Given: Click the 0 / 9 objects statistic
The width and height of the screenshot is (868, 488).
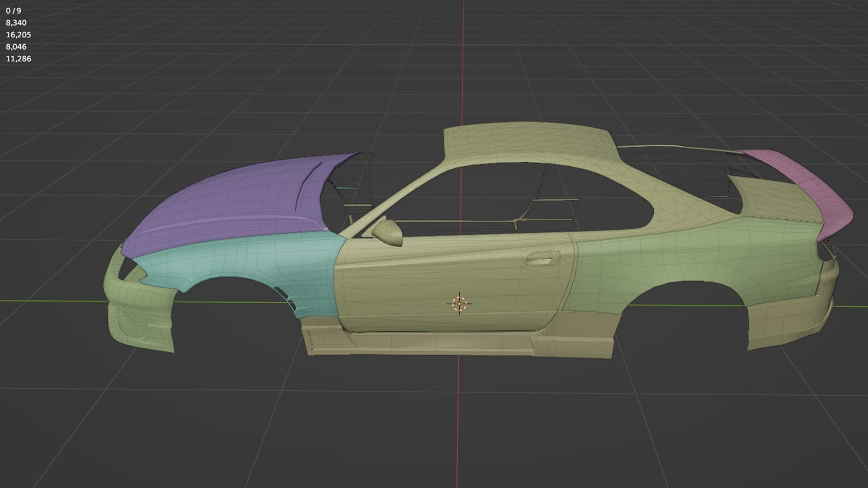Looking at the screenshot, I should click(x=14, y=10).
